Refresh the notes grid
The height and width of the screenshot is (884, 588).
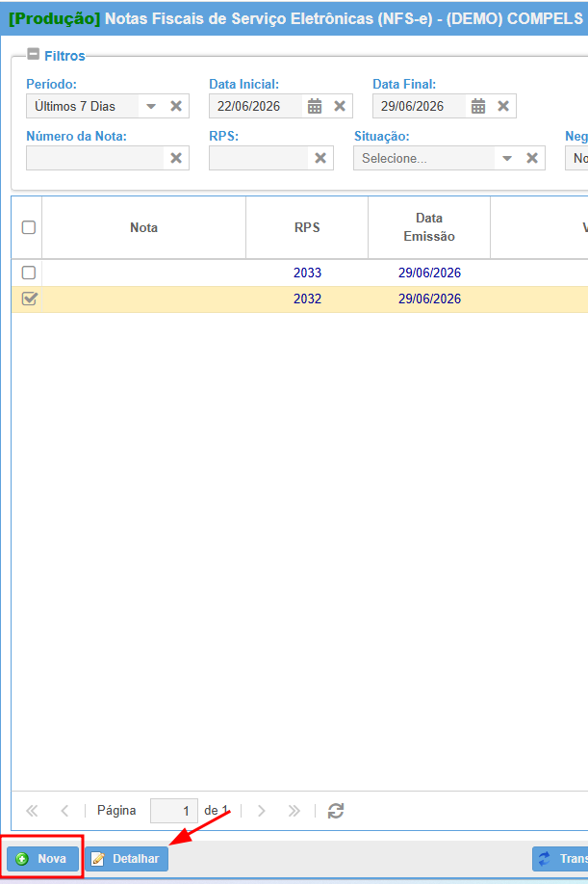(336, 811)
